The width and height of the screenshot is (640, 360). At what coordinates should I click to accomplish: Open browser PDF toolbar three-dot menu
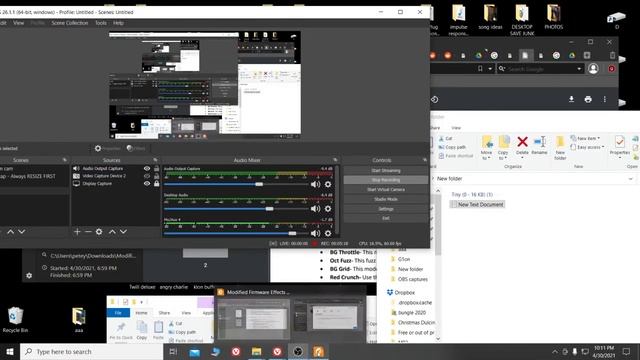(604, 99)
